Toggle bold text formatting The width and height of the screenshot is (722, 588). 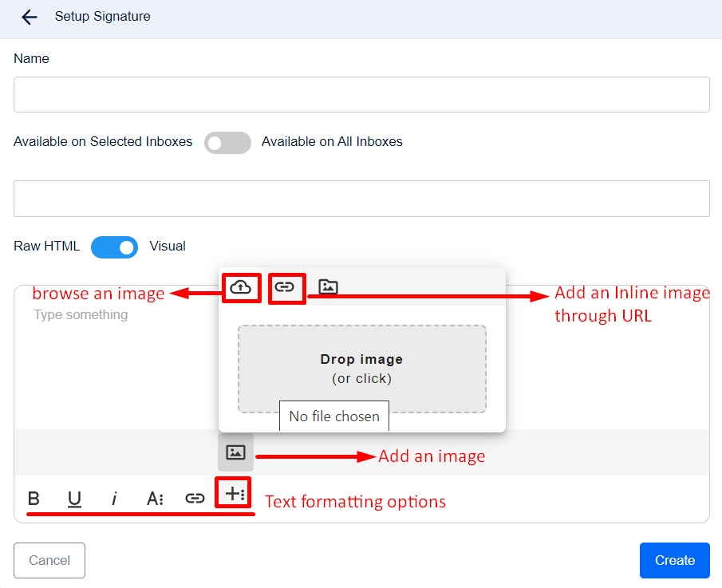coord(34,498)
